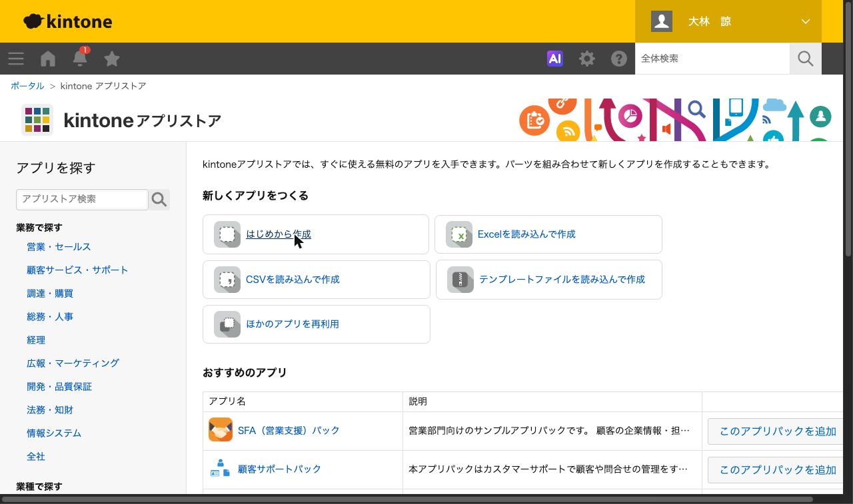Image resolution: width=853 pixels, height=504 pixels.
Task: Click the app store search magnifier button
Action: 159,199
